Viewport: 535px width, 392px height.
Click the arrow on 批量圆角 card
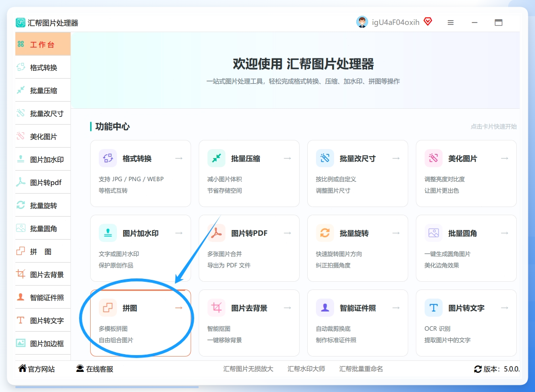point(504,233)
